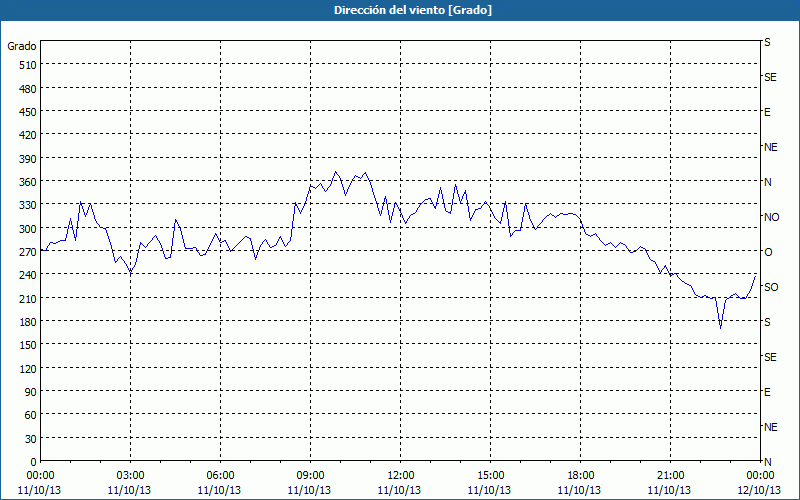Pick the 390 degree axis label
800x500 pixels.
[29, 159]
